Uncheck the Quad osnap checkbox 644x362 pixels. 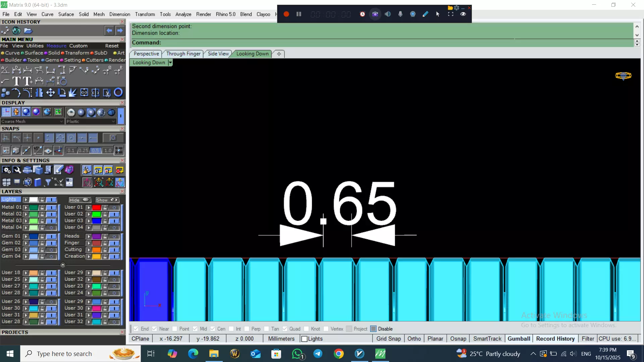[x=285, y=329]
